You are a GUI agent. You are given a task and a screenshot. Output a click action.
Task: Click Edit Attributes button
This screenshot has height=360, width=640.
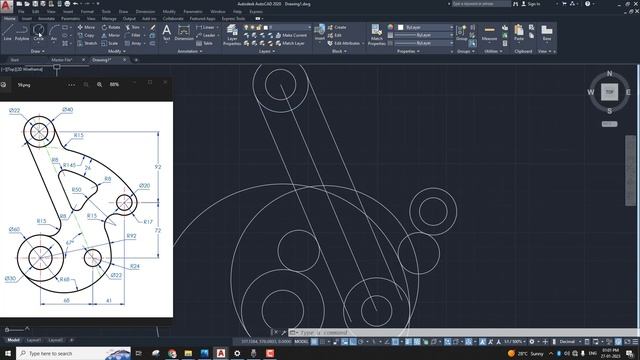coord(343,43)
